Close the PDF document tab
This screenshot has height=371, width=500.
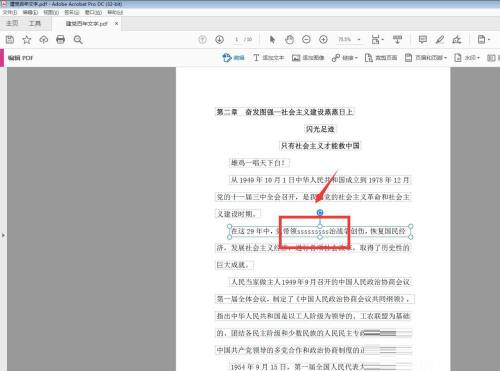pyautogui.click(x=116, y=24)
